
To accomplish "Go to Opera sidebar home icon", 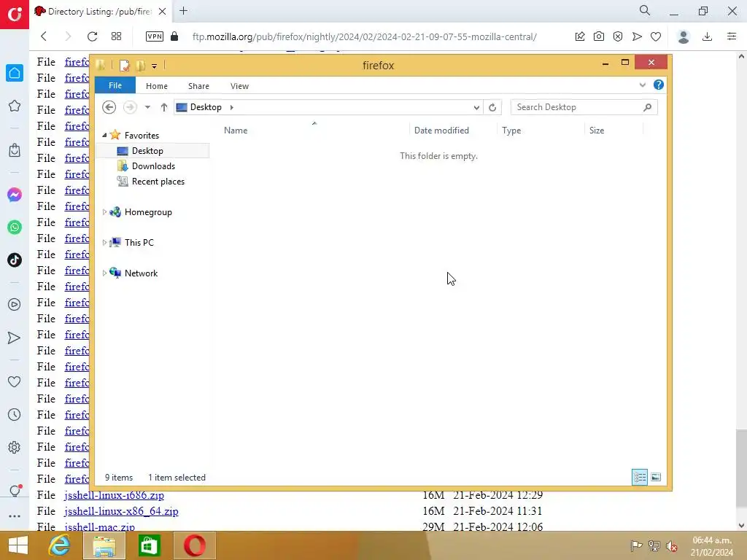I will (x=15, y=73).
